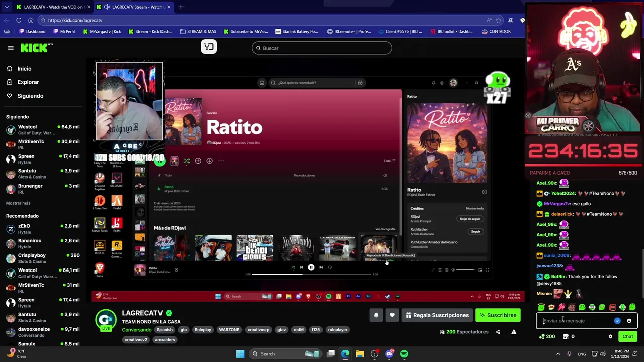Image resolution: width=644 pixels, height=362 pixels.
Task: Open Spotify from the Windows taskbar
Action: [x=404, y=354]
